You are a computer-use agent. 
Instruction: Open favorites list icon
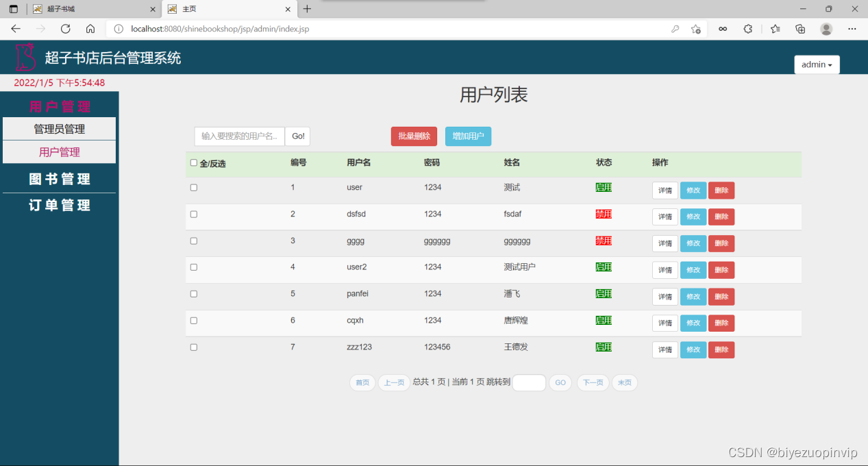coord(775,29)
